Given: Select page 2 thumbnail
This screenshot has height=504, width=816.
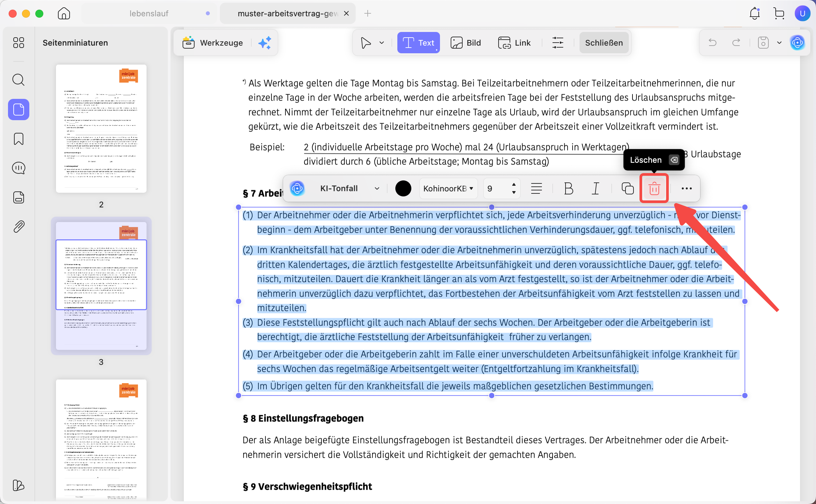Looking at the screenshot, I should [x=101, y=128].
